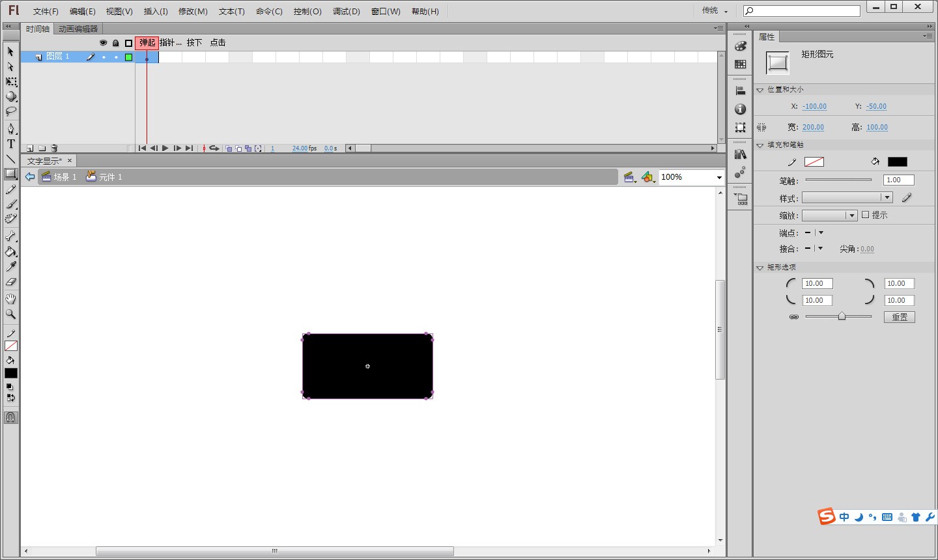Choose the Paint Bucket tool
This screenshot has height=560, width=938.
(11, 252)
